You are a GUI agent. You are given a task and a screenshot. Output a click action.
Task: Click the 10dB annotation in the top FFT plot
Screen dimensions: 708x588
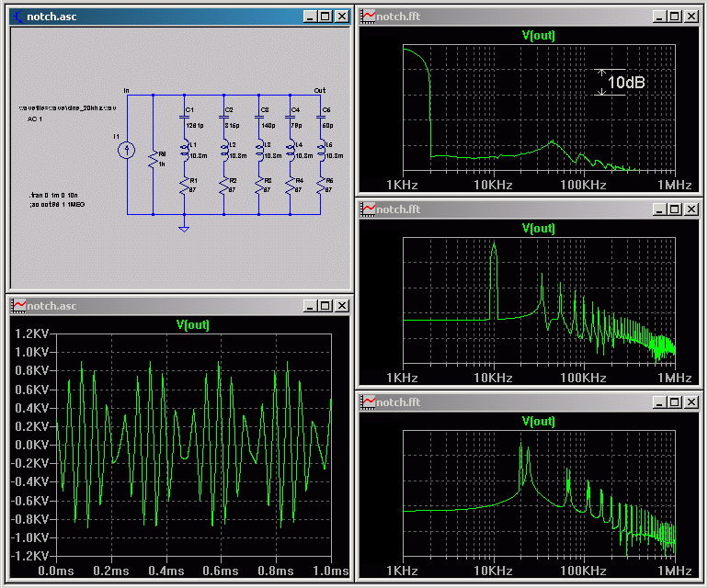point(625,83)
